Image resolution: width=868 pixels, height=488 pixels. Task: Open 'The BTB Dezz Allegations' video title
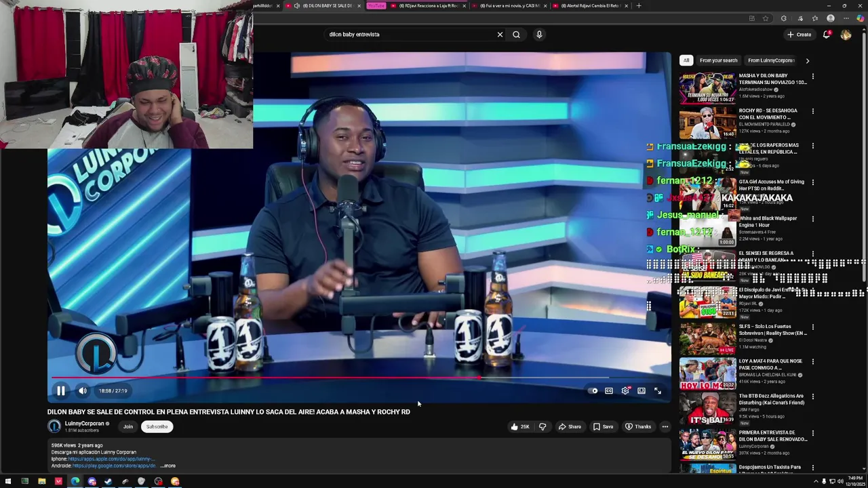coord(772,399)
